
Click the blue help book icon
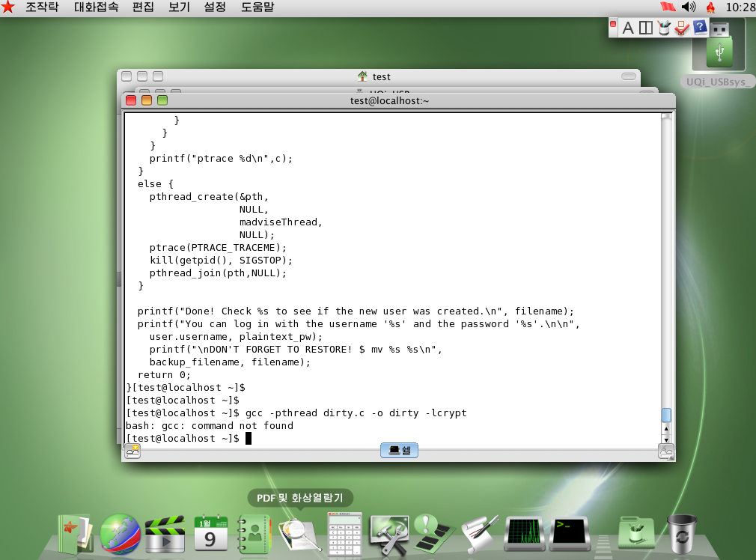click(700, 28)
